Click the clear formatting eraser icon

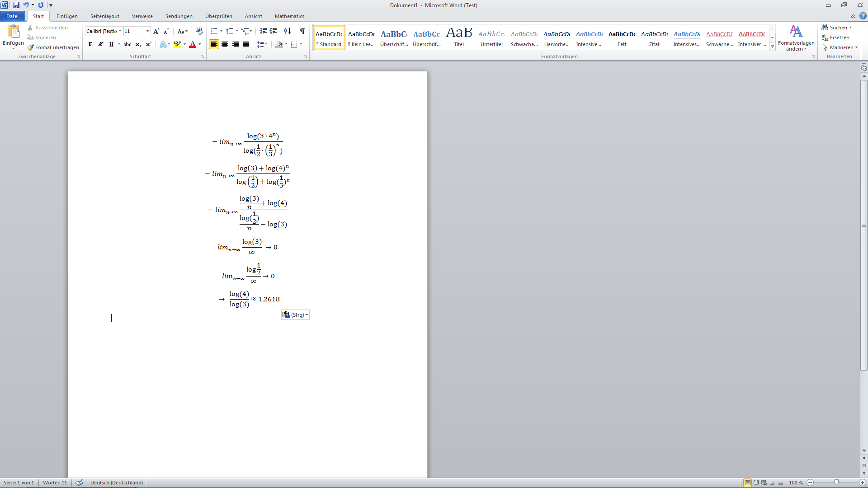(x=199, y=31)
